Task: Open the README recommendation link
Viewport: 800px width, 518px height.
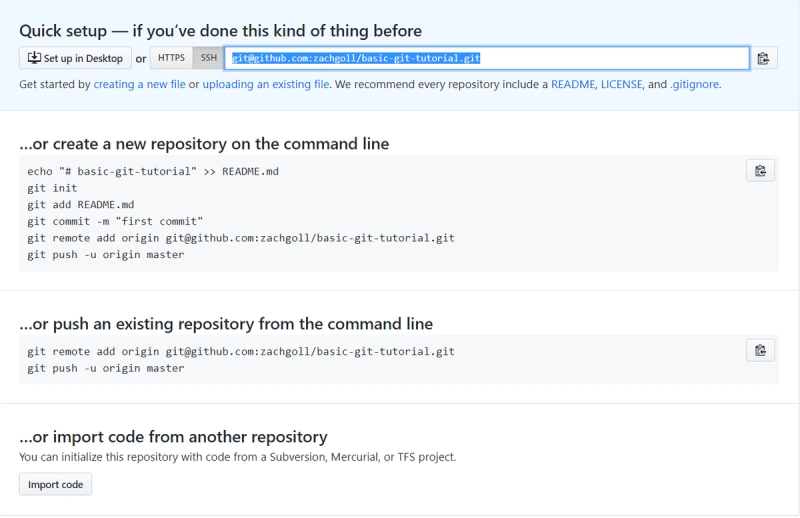Action: click(x=572, y=85)
